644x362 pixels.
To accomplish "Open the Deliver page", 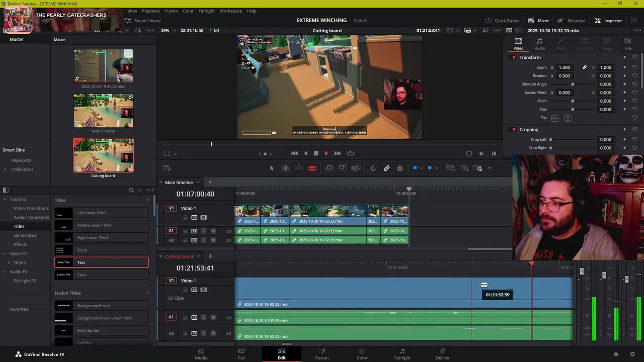I will tap(443, 354).
